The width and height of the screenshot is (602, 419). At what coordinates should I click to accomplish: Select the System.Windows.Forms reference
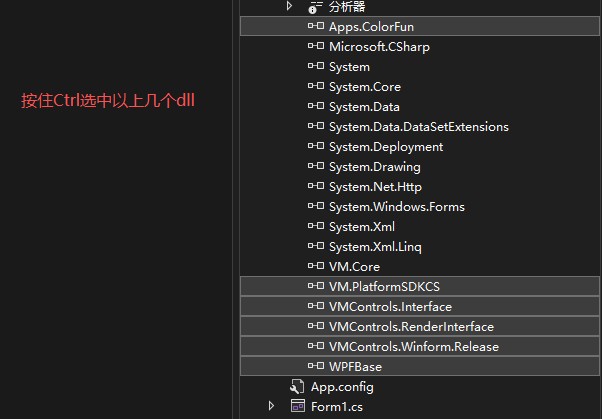click(x=396, y=207)
